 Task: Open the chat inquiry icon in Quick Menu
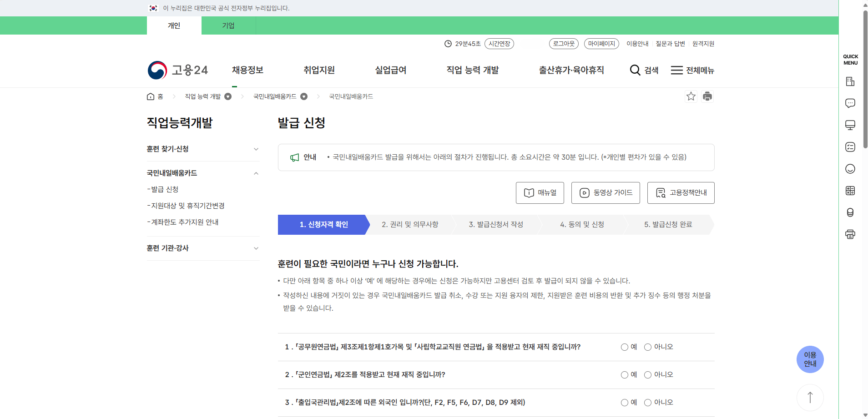pyautogui.click(x=851, y=103)
